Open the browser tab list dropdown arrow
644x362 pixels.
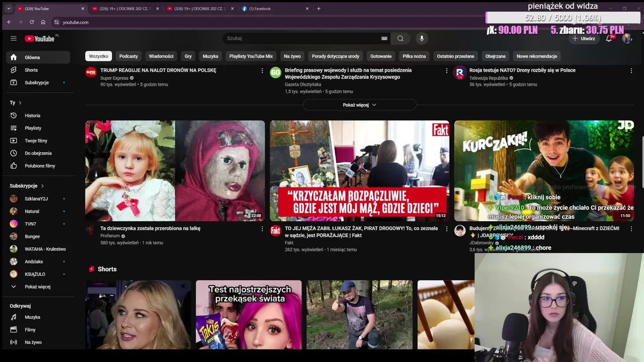point(9,9)
